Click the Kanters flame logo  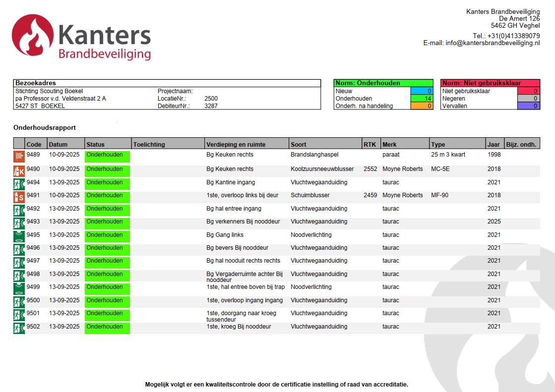[33, 36]
